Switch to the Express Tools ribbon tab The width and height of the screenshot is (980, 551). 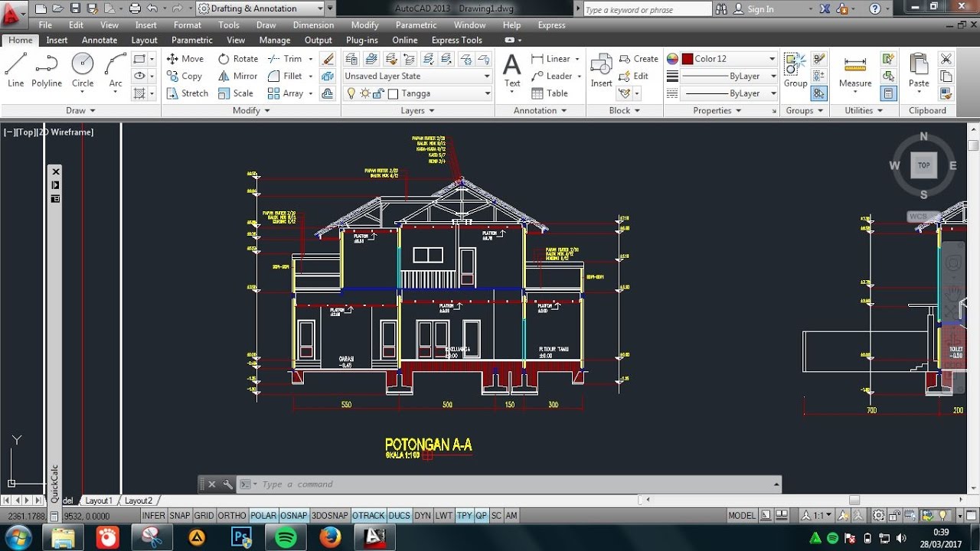point(457,40)
